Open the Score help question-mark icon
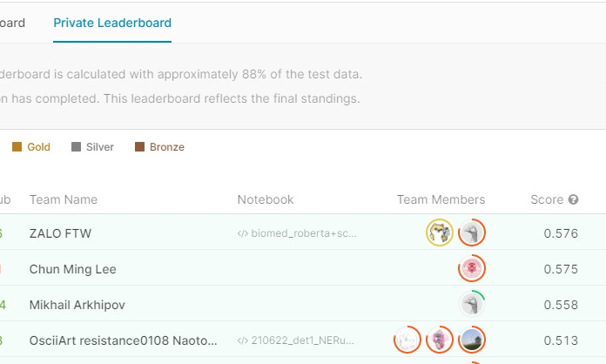Image resolution: width=606 pixels, height=364 pixels. [573, 199]
